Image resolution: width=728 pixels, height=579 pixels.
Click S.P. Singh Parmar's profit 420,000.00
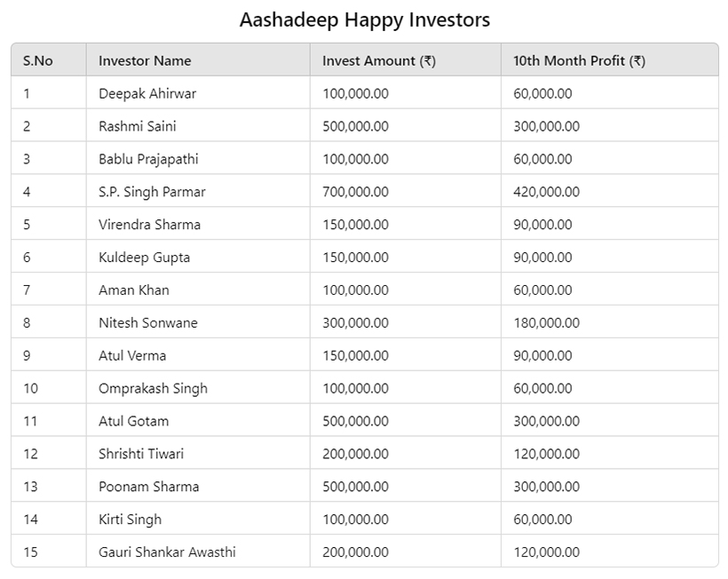click(x=546, y=192)
